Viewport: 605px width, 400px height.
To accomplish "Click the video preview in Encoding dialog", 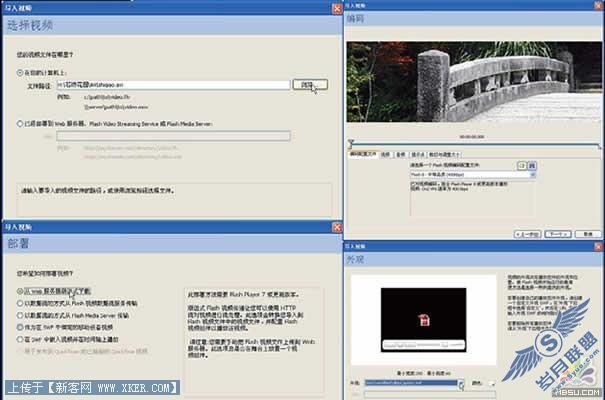I will (474, 82).
